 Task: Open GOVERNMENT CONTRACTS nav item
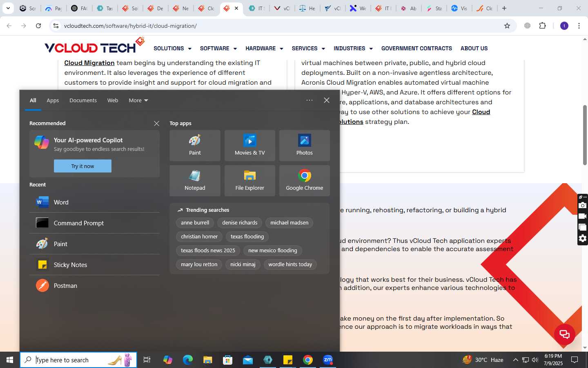pos(416,48)
